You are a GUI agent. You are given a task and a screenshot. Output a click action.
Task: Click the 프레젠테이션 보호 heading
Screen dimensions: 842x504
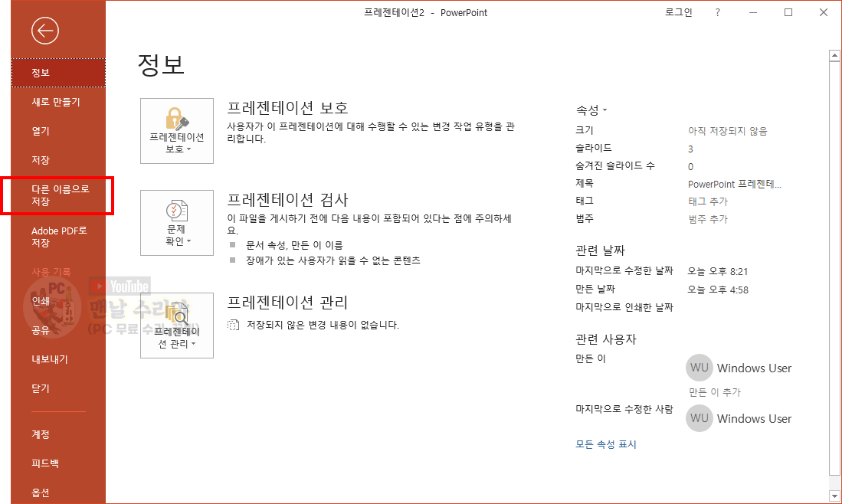288,108
